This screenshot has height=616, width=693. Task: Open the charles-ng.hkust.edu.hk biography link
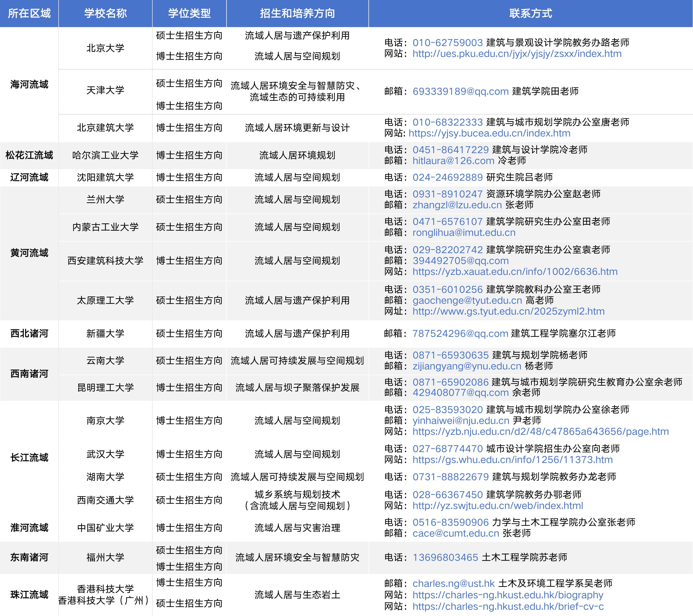pos(508,595)
